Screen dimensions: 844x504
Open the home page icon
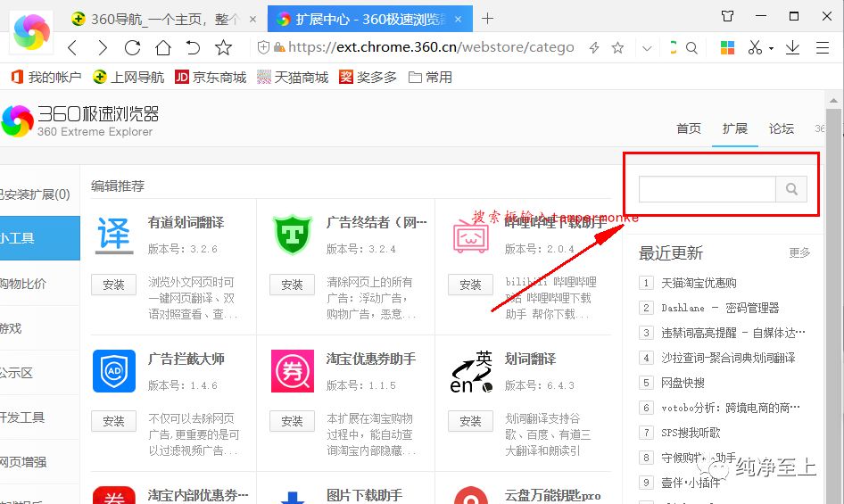click(x=162, y=48)
